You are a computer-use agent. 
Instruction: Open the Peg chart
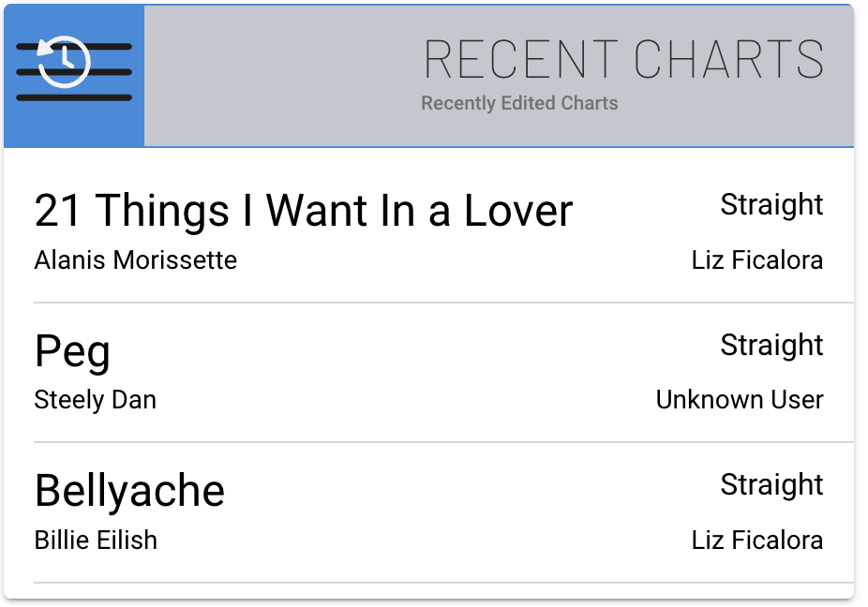[72, 351]
